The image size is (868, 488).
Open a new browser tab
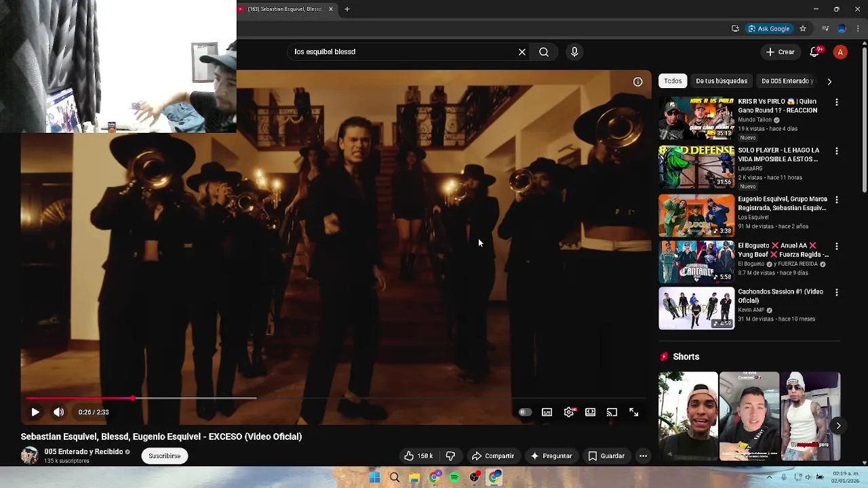click(x=347, y=9)
